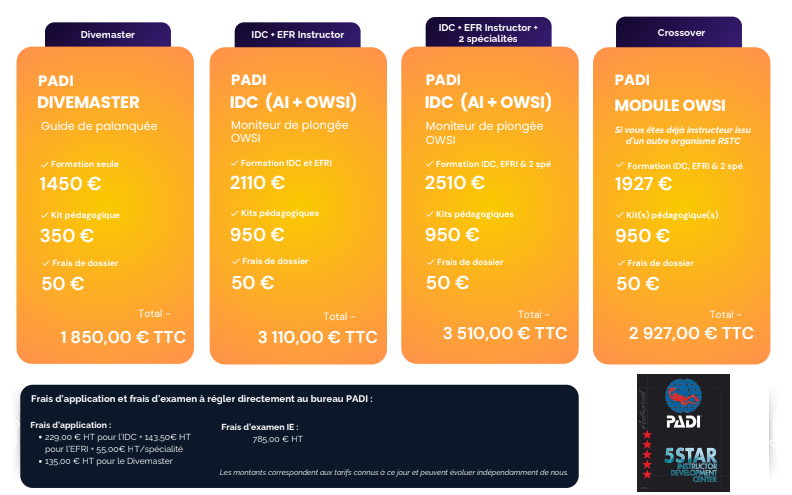Click the 1 850,00 € TTC total
This screenshot has height=495, width=792.
tap(123, 337)
